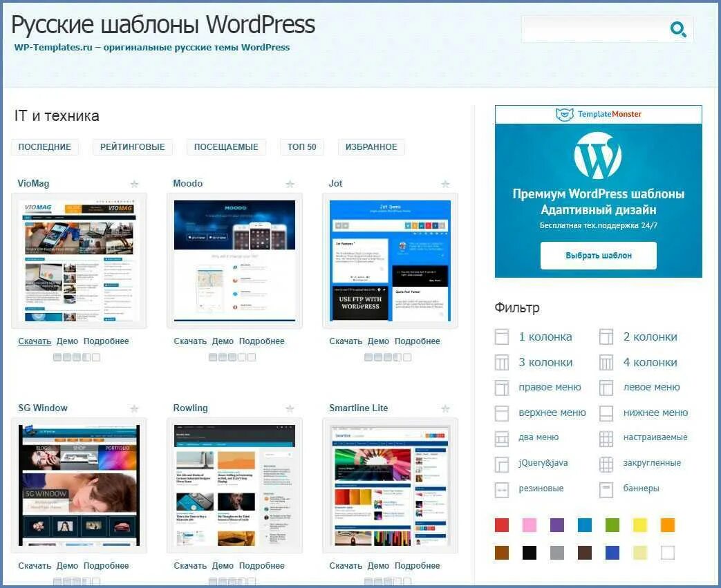The height and width of the screenshot is (588, 721).
Task: Click the левое меню filter icon
Action: (x=606, y=388)
